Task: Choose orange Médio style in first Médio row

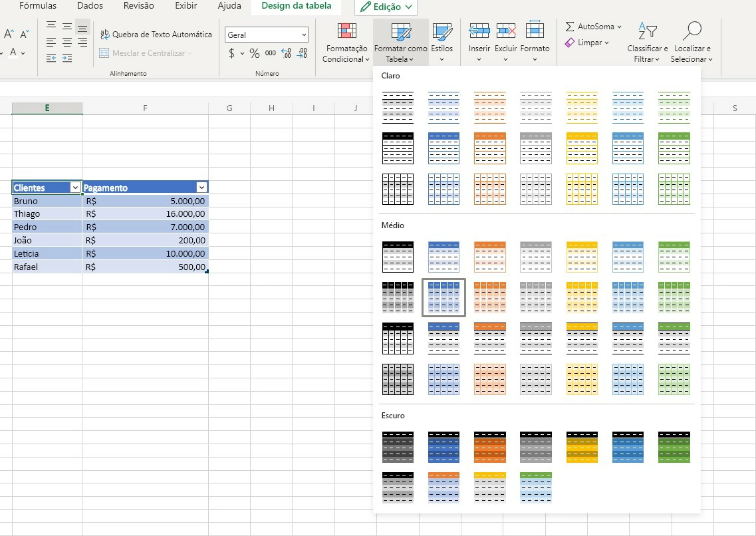Action: coord(490,257)
